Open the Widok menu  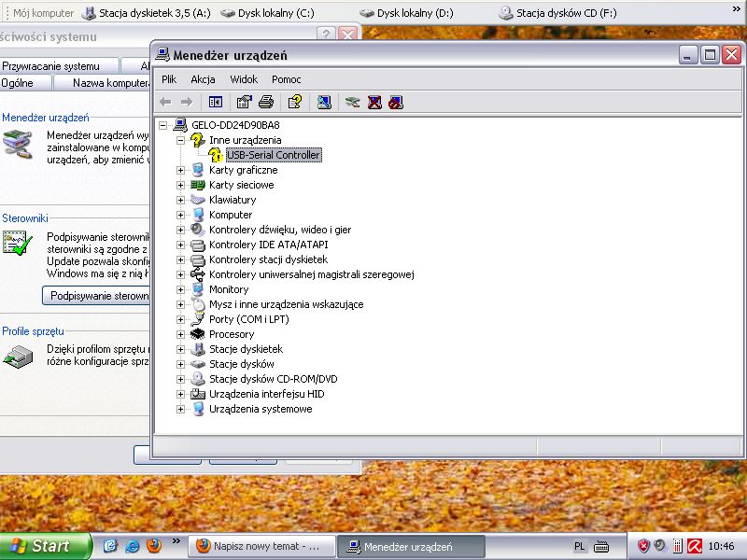click(x=244, y=79)
